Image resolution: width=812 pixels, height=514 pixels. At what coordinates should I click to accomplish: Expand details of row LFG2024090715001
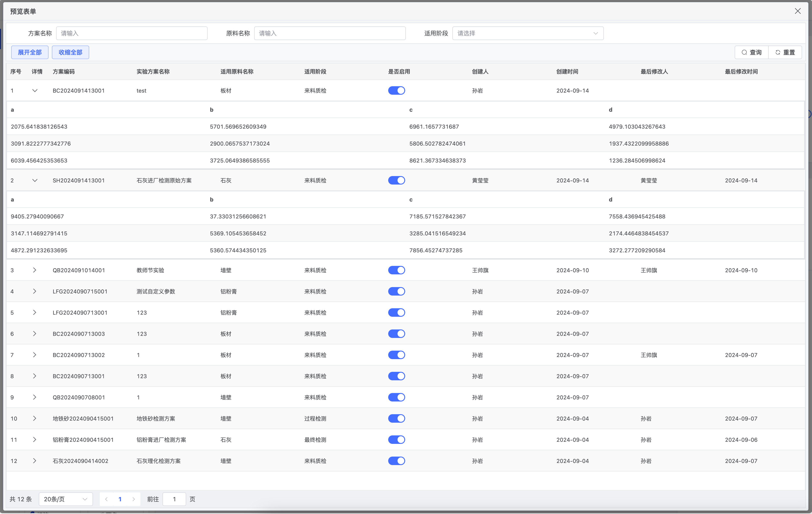point(35,291)
